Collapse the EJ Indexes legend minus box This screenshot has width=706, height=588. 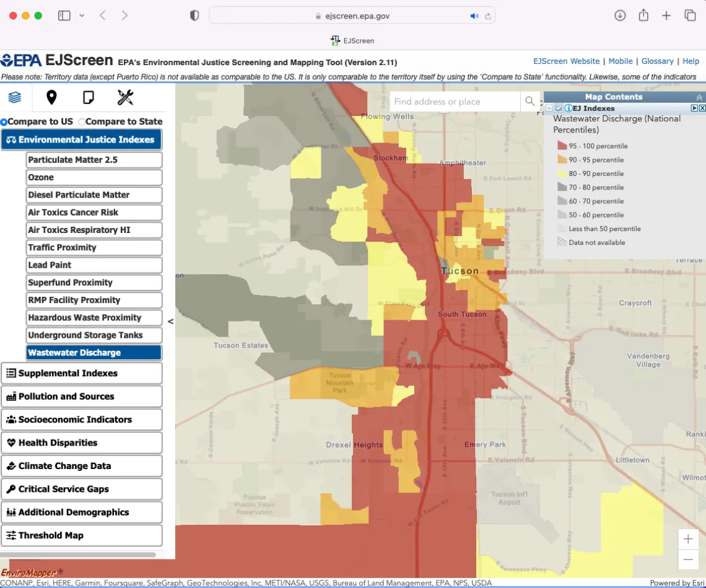click(549, 108)
